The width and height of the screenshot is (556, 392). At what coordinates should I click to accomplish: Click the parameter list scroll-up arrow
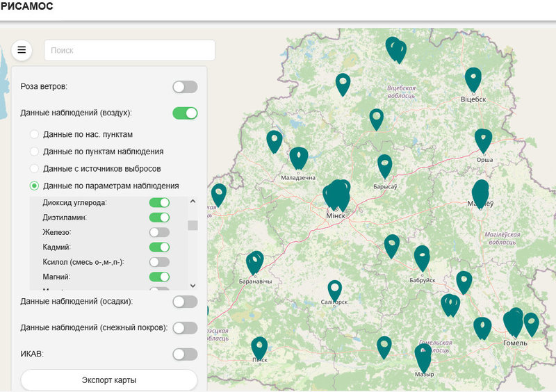[193, 202]
